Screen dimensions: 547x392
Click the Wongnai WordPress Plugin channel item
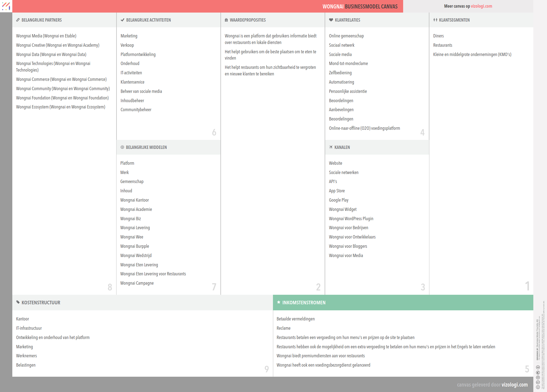[351, 219]
